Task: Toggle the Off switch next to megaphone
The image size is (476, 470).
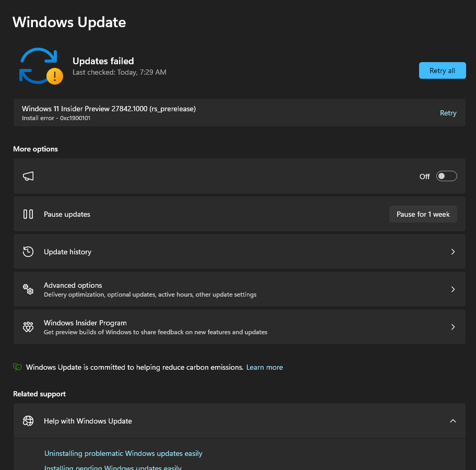Action: click(x=446, y=176)
